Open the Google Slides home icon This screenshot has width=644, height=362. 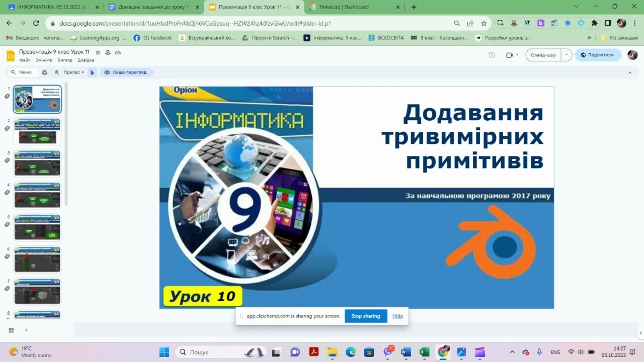tap(10, 55)
